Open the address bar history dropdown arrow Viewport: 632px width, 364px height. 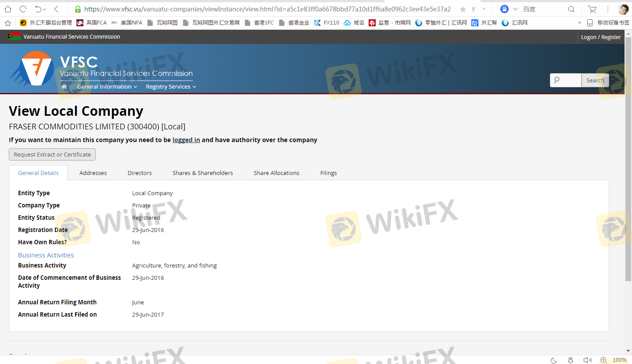[484, 9]
